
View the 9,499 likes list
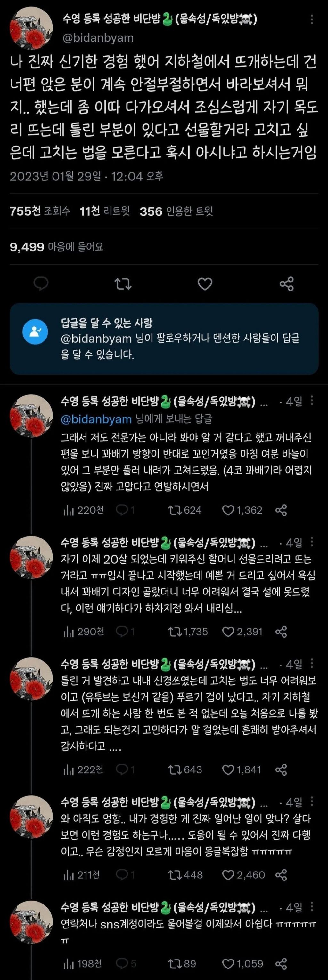[56, 247]
